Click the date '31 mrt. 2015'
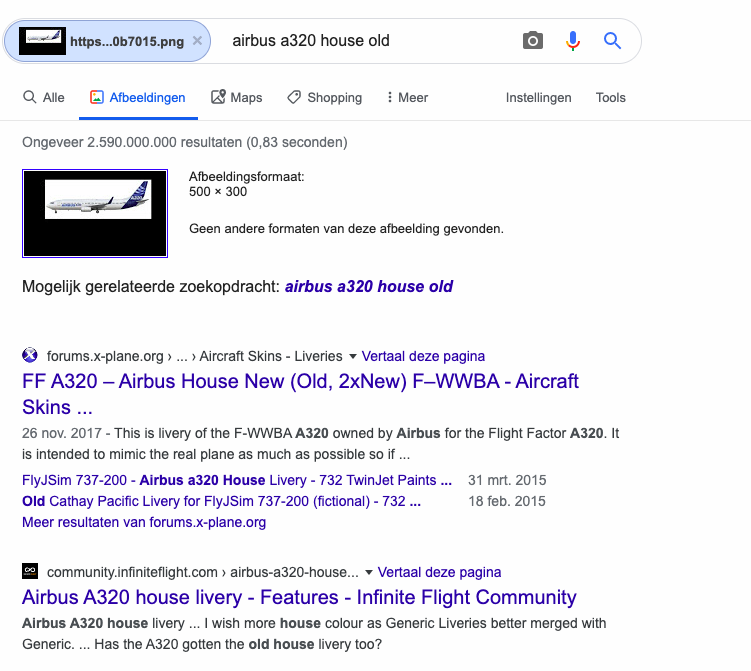This screenshot has height=671, width=751. pos(507,480)
